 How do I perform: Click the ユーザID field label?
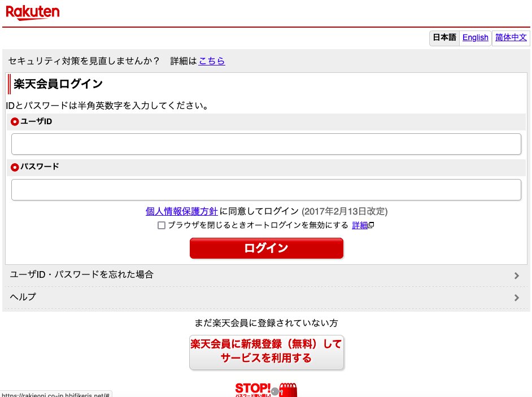[x=36, y=121]
